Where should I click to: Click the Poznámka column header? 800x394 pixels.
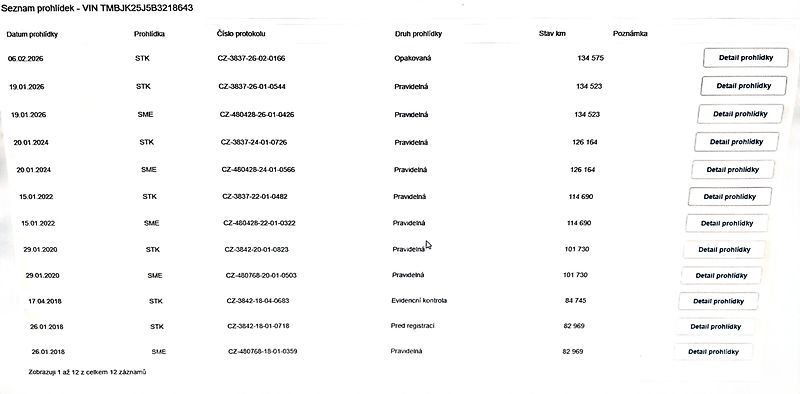(x=630, y=34)
